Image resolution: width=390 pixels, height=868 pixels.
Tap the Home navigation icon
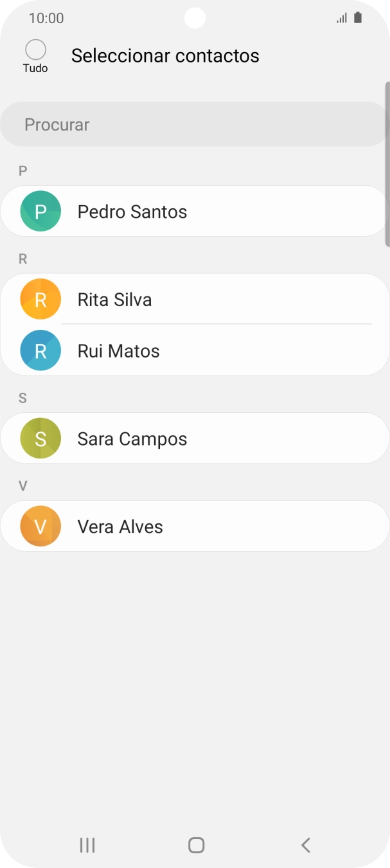pos(196,845)
